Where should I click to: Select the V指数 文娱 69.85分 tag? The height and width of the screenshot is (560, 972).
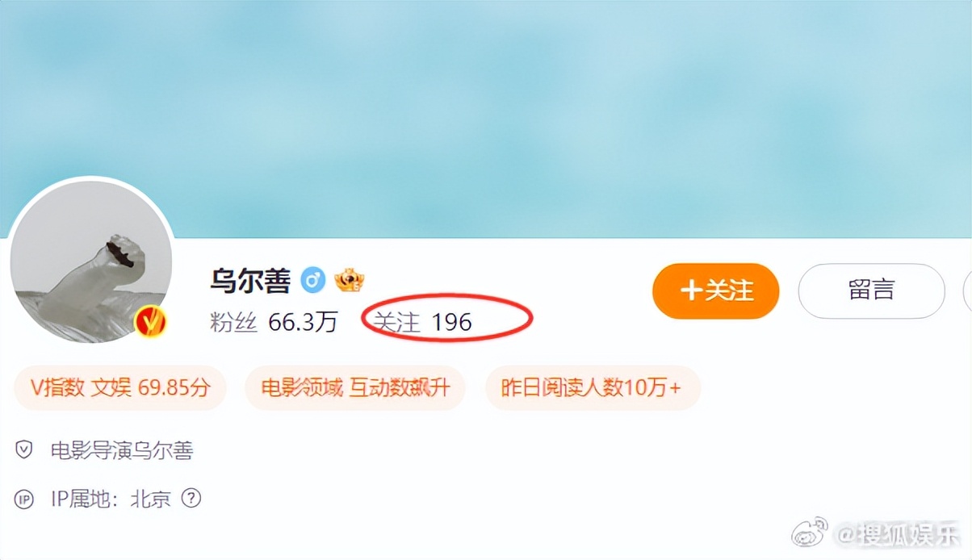120,388
